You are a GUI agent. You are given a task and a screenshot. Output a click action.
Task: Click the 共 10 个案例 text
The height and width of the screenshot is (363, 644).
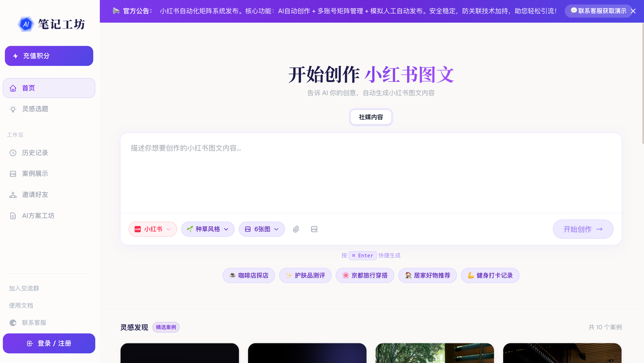click(605, 327)
